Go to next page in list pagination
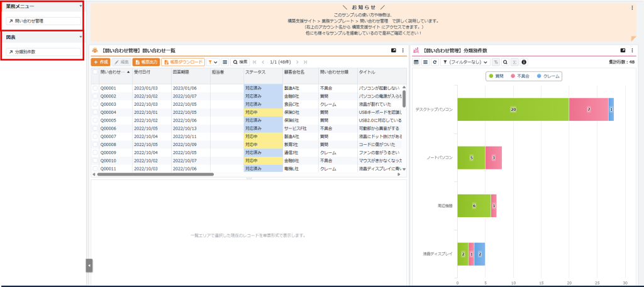This screenshot has width=644, height=287. tap(296, 62)
